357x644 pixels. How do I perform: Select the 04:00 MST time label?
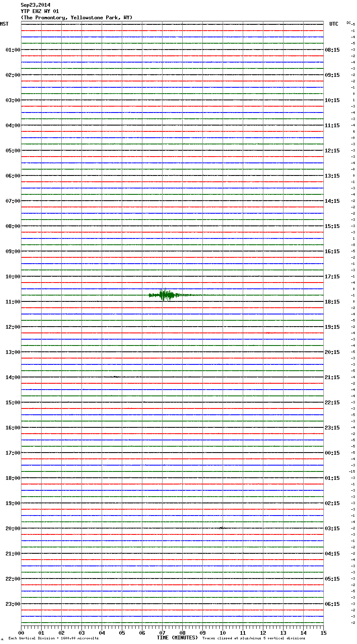point(13,126)
